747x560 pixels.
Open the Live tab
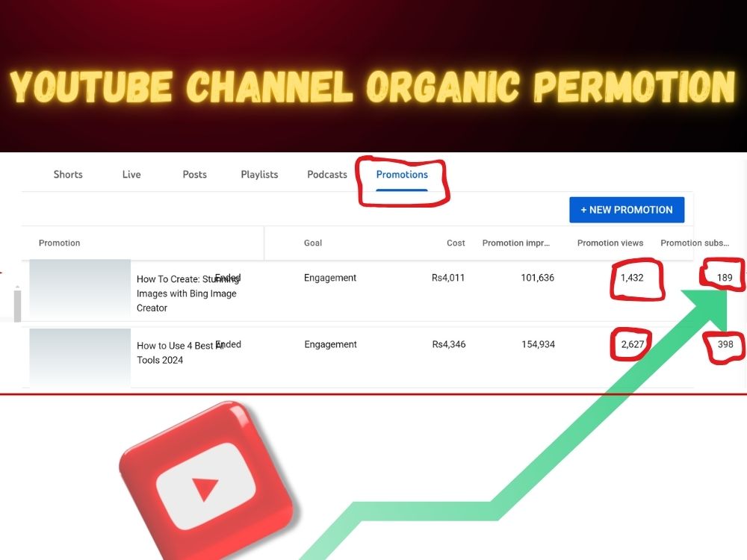pos(131,174)
